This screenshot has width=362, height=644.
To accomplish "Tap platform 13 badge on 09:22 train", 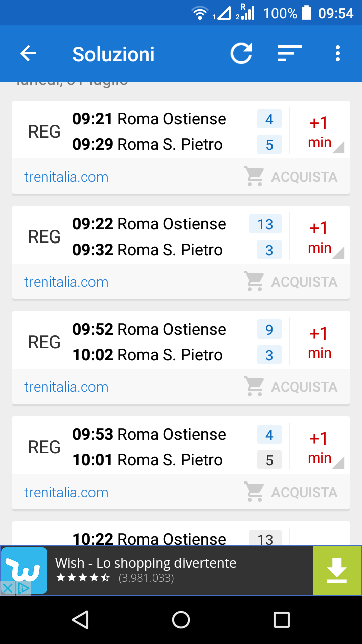I will (x=265, y=224).
